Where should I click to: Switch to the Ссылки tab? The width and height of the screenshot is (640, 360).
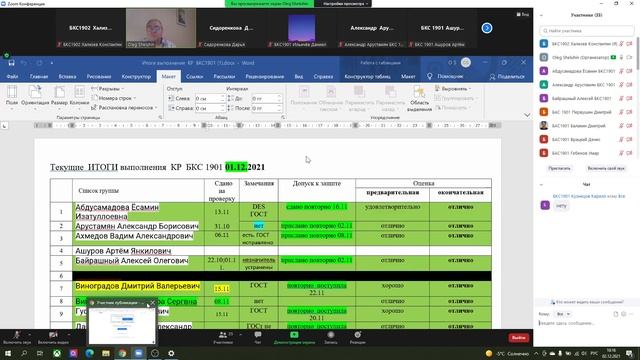pyautogui.click(x=194, y=76)
